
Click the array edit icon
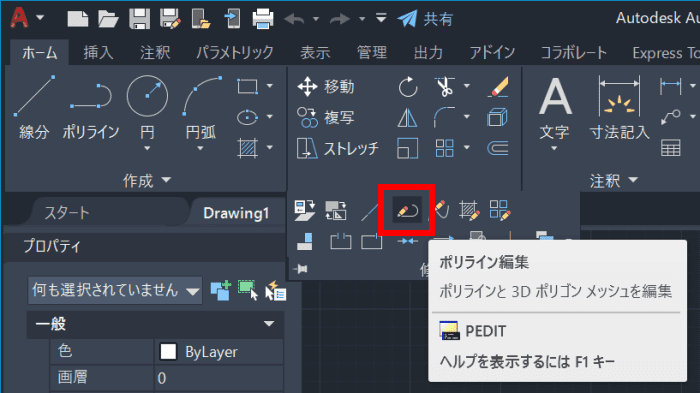[x=500, y=210]
